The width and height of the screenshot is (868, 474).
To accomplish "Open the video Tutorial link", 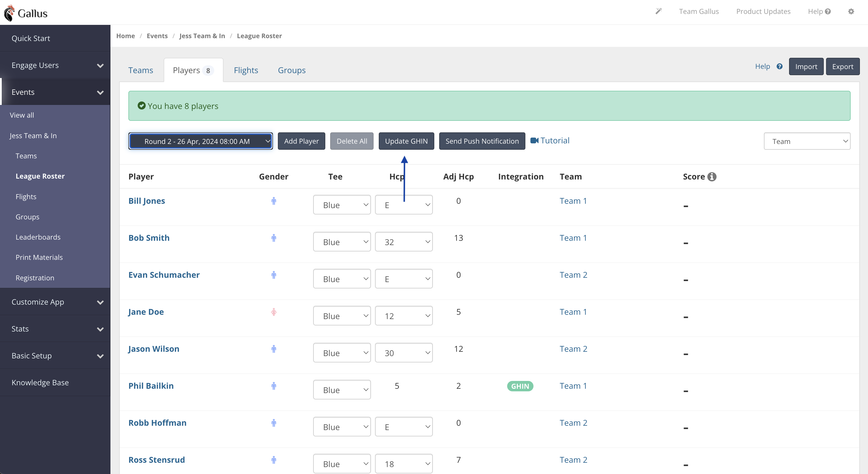I will (x=550, y=140).
